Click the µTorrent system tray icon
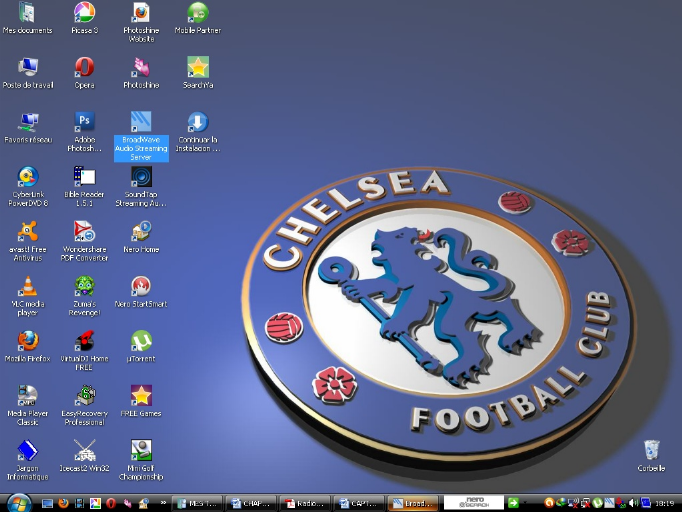 pyautogui.click(x=597, y=503)
